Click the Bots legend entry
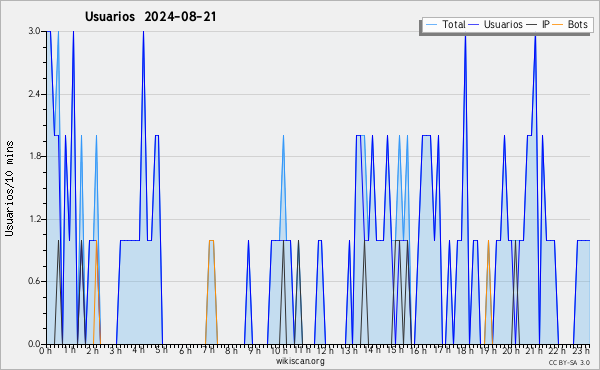 [570, 24]
